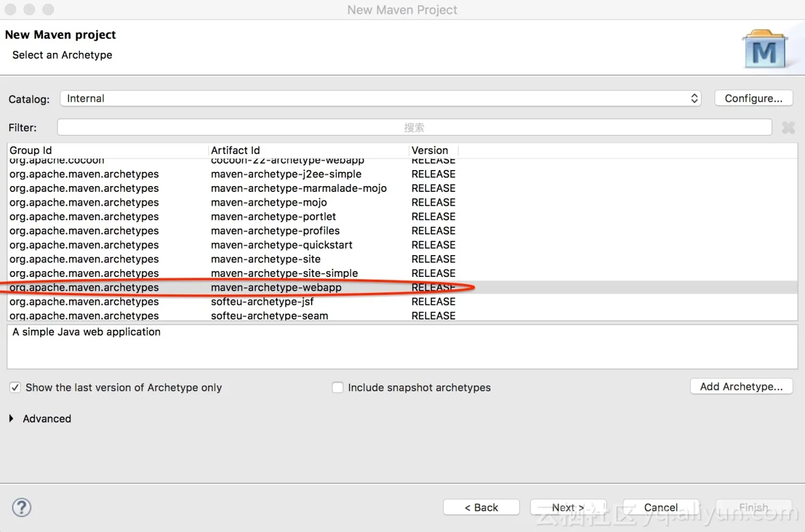
Task: Clear the filter with the X icon
Action: (x=788, y=128)
